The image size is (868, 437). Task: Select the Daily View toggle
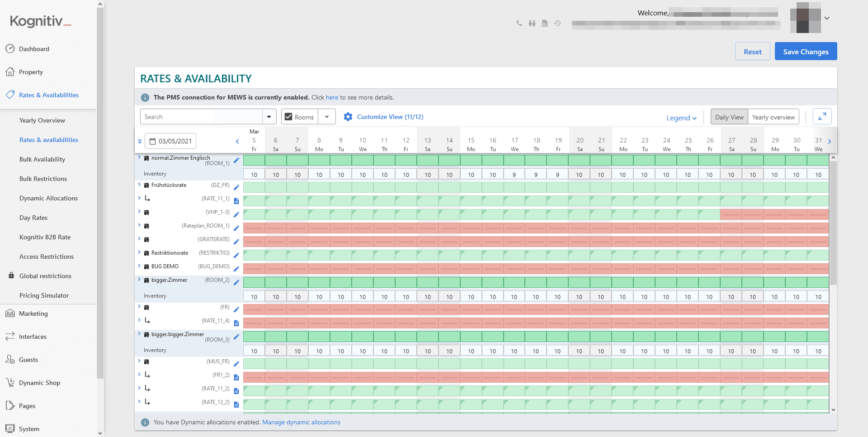coord(729,117)
